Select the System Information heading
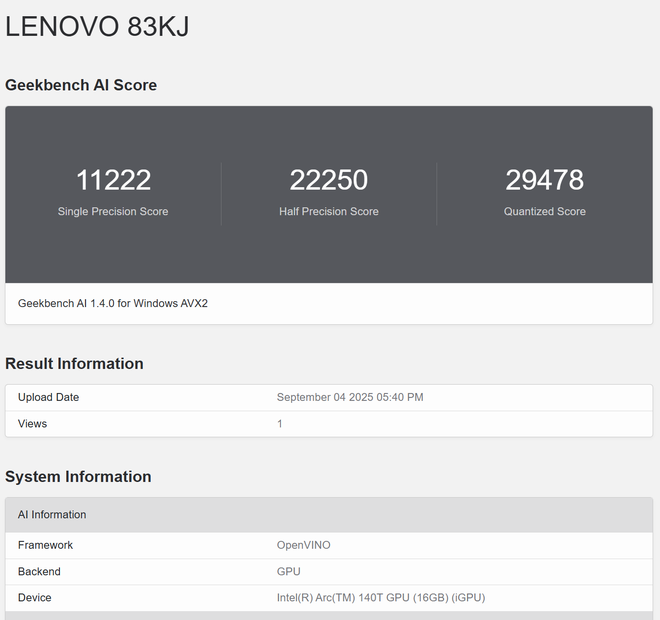Viewport: 660px width, 620px height. point(78,477)
